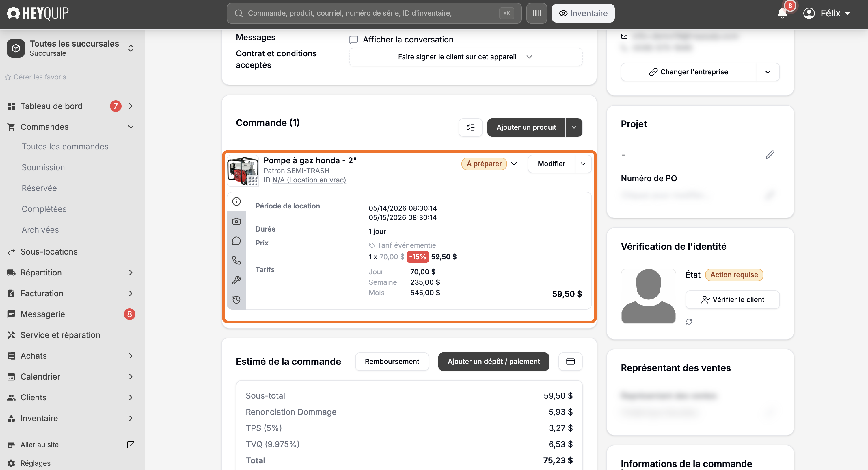This screenshot has width=868, height=470.
Task: Open the camera photos icon of the pump item
Action: pos(236,221)
